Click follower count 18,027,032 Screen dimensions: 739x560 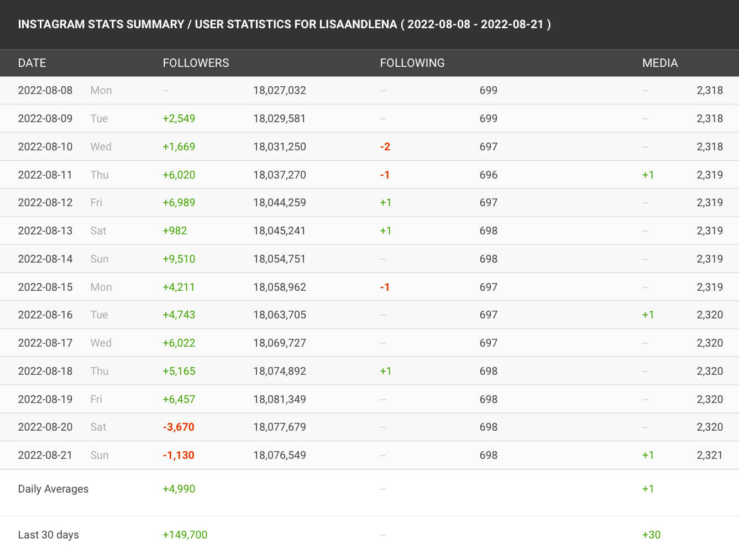tap(280, 90)
